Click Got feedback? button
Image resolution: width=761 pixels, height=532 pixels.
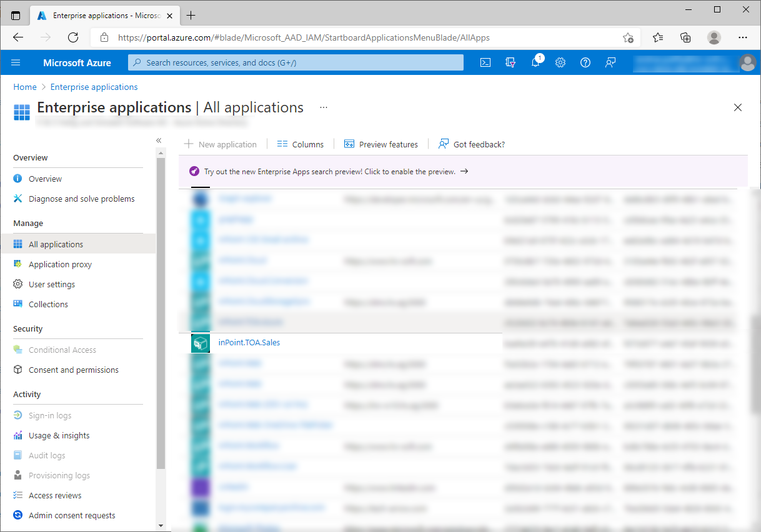pyautogui.click(x=472, y=144)
